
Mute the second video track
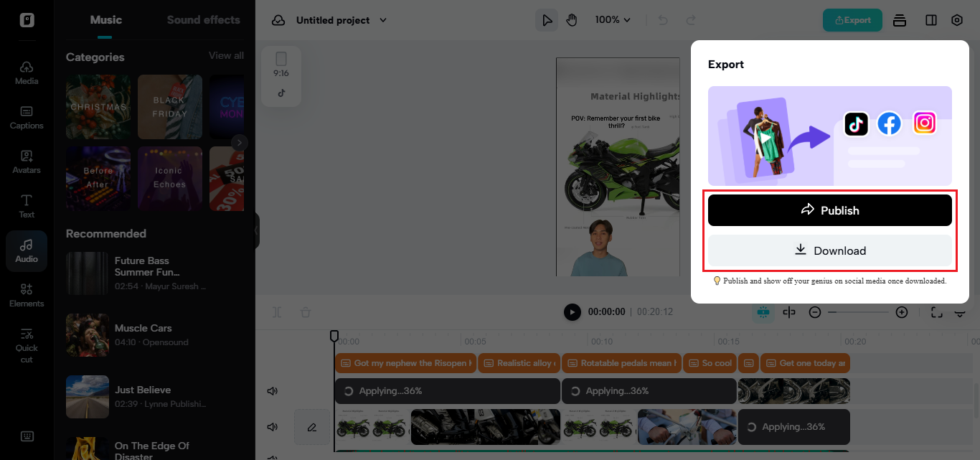[x=273, y=427]
